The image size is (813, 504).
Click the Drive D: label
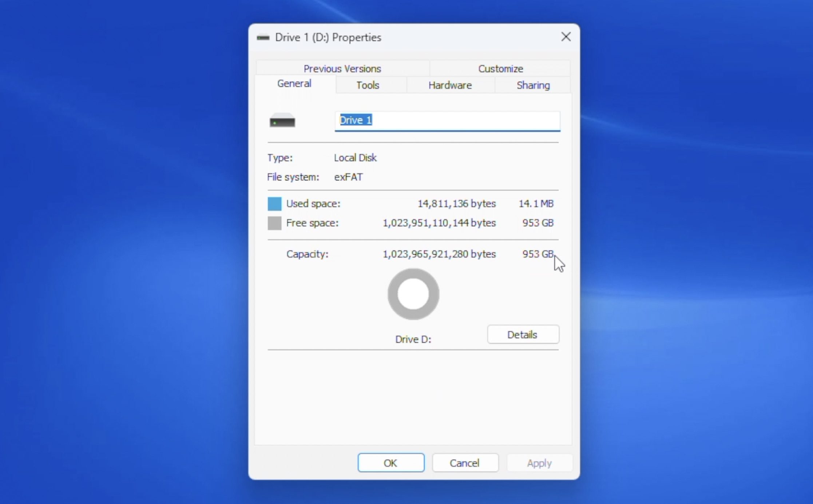413,339
